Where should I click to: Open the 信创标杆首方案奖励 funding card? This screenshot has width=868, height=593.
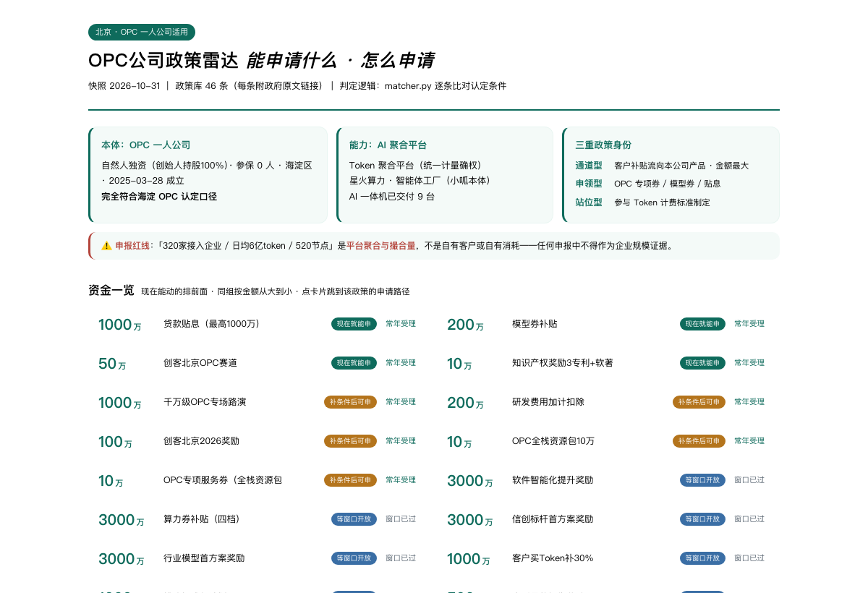click(608, 519)
